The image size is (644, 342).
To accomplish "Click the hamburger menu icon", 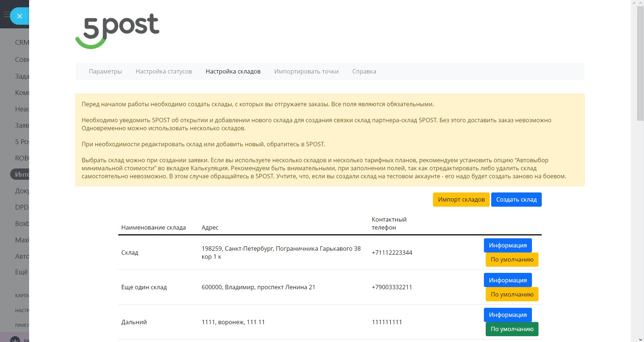I will click(6, 15).
